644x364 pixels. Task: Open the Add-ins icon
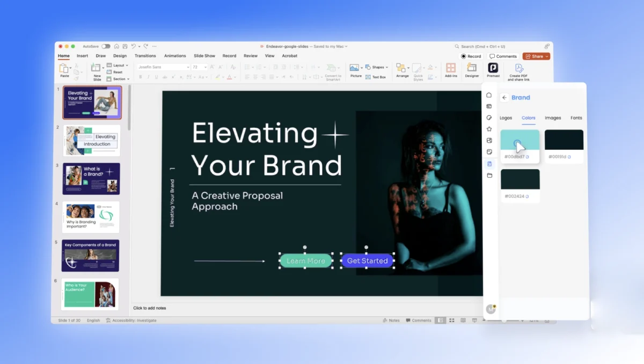[451, 68]
